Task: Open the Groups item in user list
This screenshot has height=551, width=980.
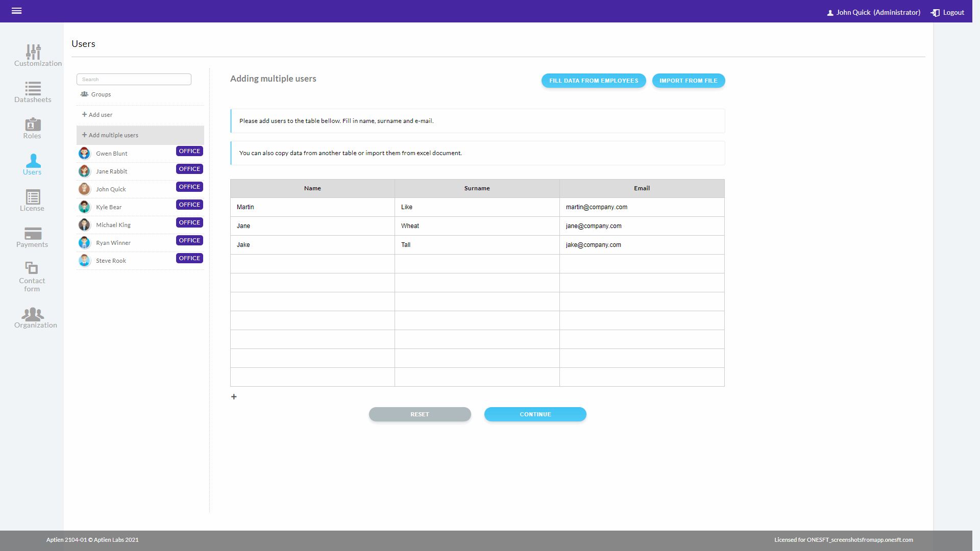Action: 101,94
